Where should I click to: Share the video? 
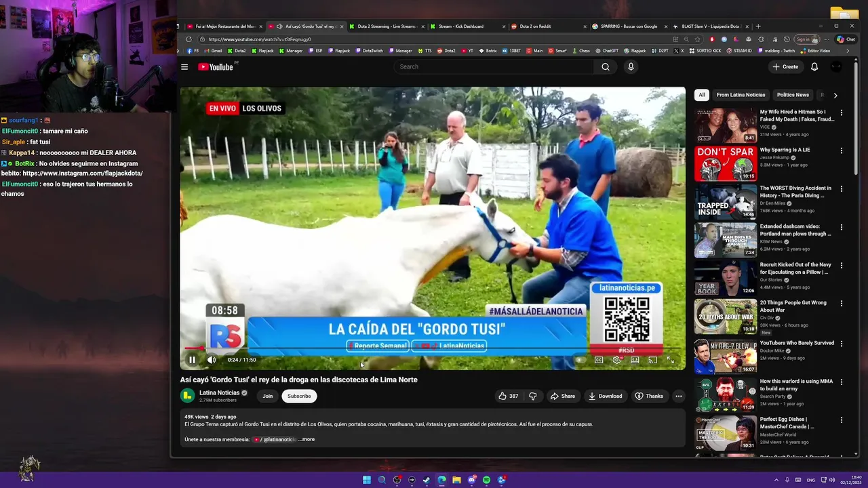[562, 396]
